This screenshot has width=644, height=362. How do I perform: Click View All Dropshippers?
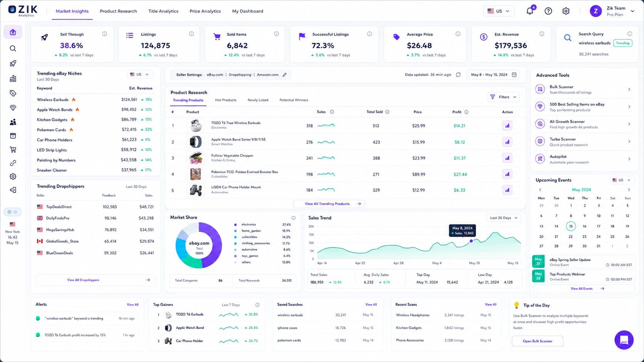pos(96,280)
